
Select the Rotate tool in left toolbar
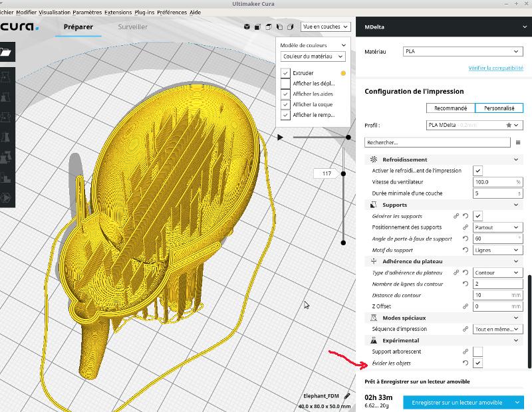click(5, 118)
